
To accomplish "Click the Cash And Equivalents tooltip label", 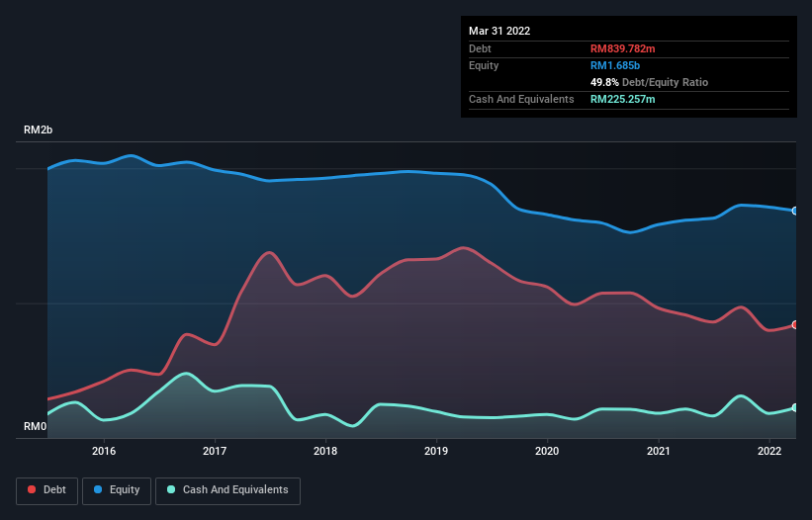I will click(x=521, y=99).
